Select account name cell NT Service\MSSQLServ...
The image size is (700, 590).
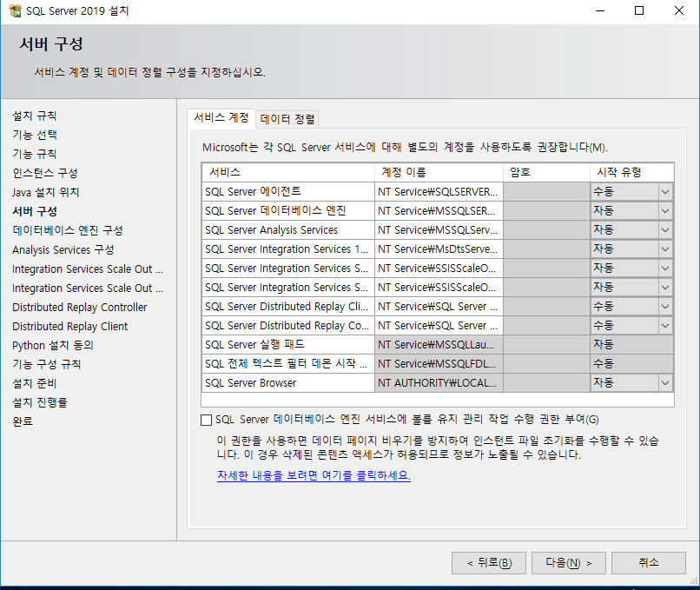tap(439, 230)
